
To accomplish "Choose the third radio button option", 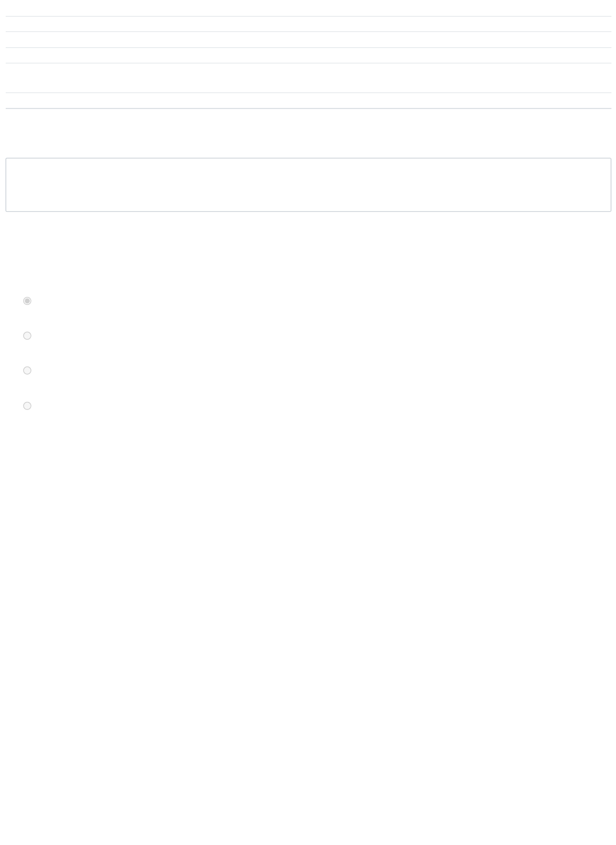I will (27, 371).
